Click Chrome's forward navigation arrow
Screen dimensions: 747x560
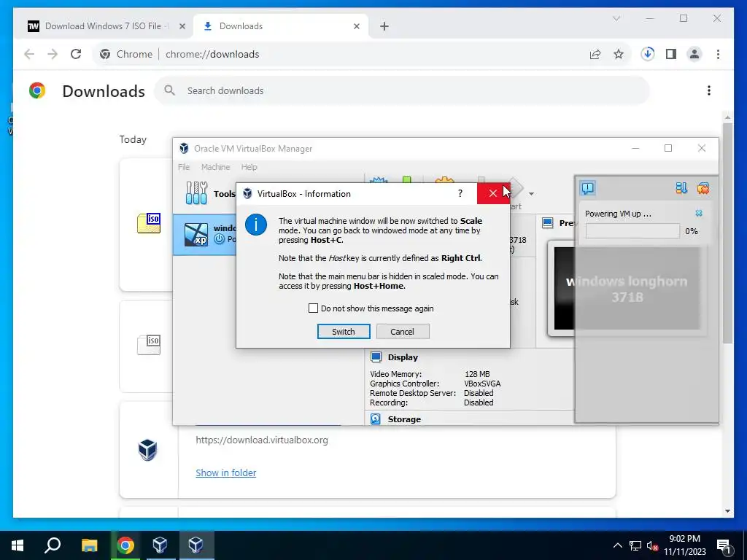point(53,54)
